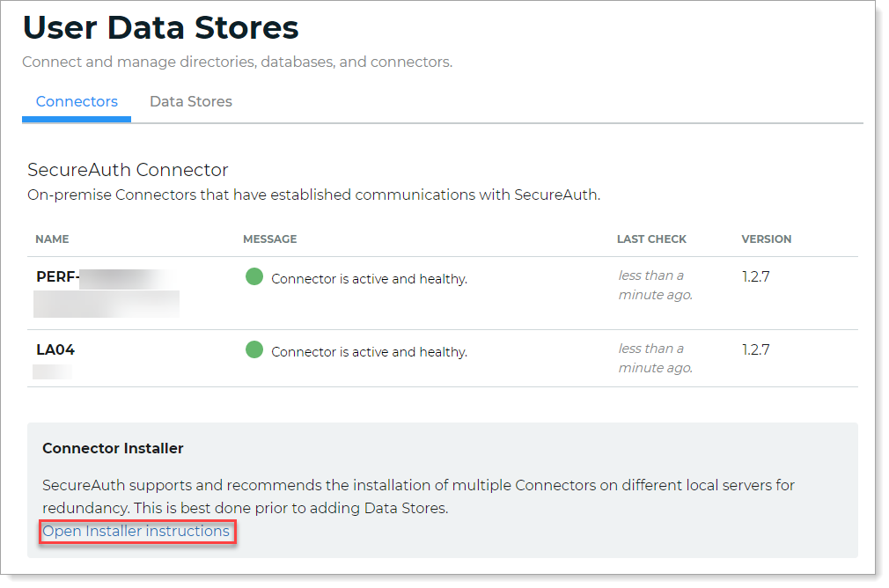Select the PERF connector name
The height and width of the screenshot is (588, 889).
coord(56,276)
